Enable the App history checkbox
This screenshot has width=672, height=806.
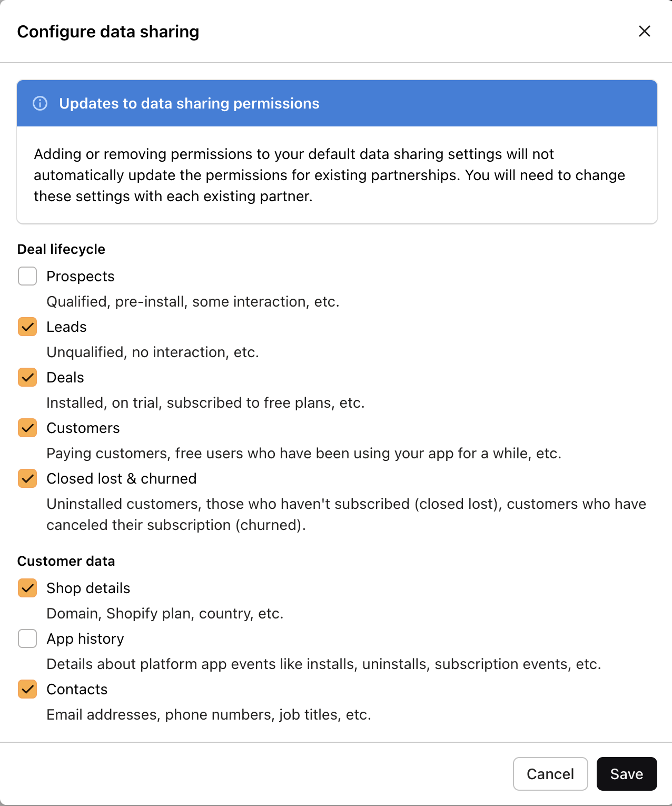(27, 638)
